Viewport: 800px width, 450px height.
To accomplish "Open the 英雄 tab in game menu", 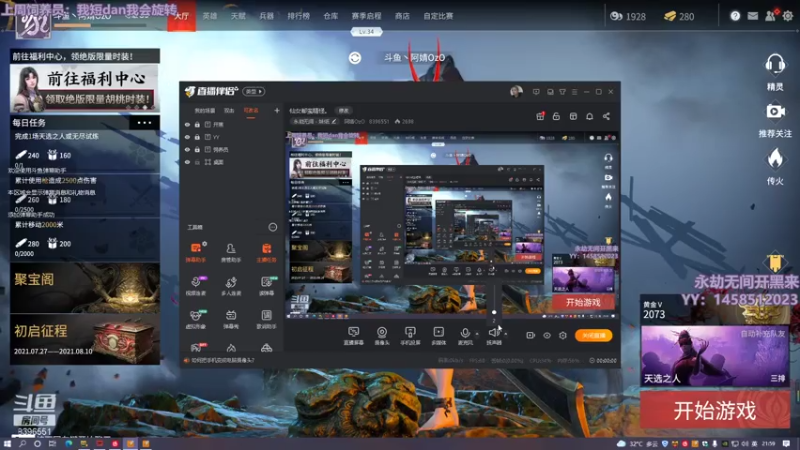I will coord(210,16).
